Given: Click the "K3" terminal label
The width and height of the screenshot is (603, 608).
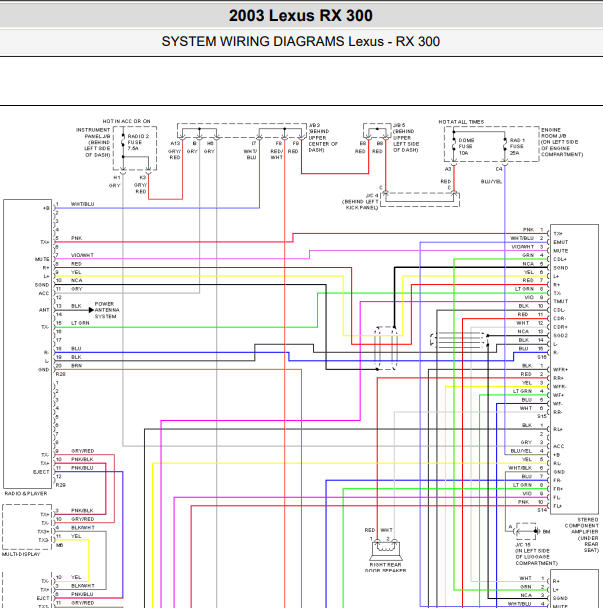Looking at the screenshot, I should (x=143, y=177).
